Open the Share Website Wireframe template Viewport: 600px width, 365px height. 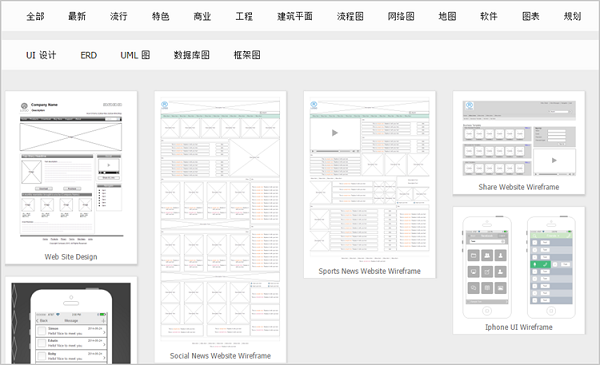click(519, 143)
